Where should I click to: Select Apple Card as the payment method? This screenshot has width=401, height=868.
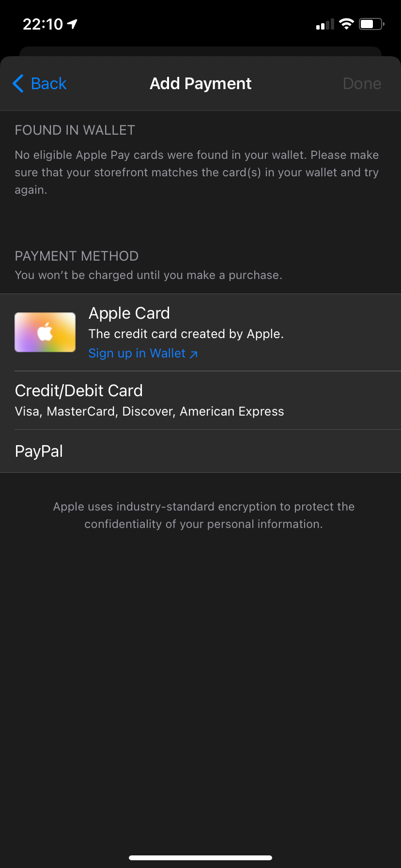200,332
